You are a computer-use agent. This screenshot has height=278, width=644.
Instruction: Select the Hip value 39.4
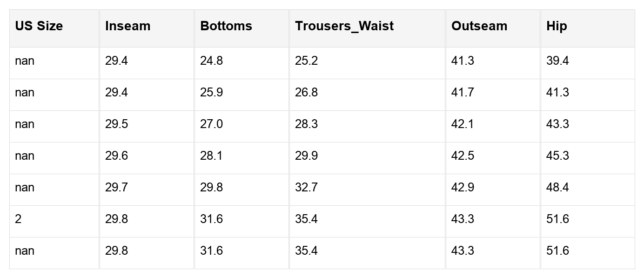tap(558, 61)
